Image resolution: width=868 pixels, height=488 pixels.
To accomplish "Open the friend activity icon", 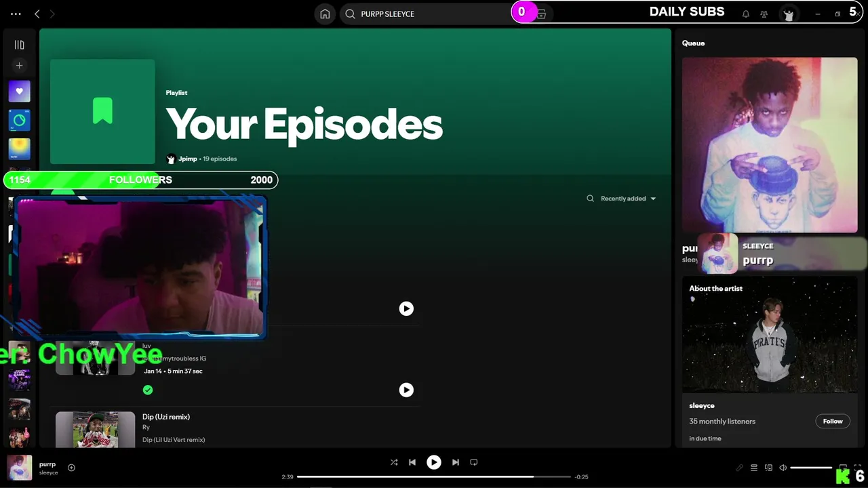I will click(764, 14).
